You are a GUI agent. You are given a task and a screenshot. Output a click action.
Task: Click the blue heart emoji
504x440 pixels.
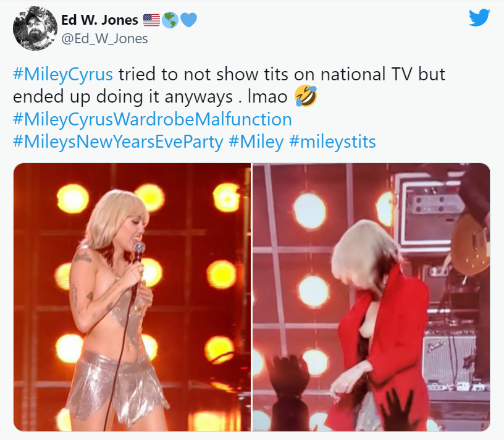(188, 20)
